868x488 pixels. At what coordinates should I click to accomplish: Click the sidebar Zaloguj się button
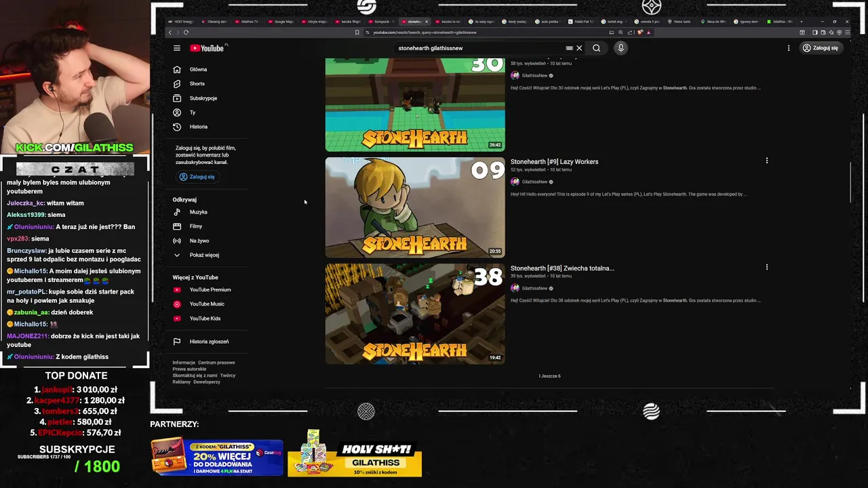(197, 177)
